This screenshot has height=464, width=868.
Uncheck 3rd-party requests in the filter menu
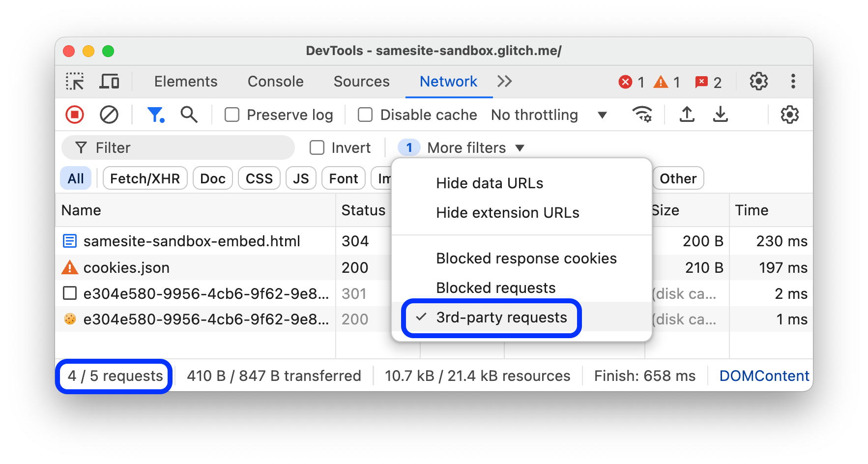(x=500, y=318)
